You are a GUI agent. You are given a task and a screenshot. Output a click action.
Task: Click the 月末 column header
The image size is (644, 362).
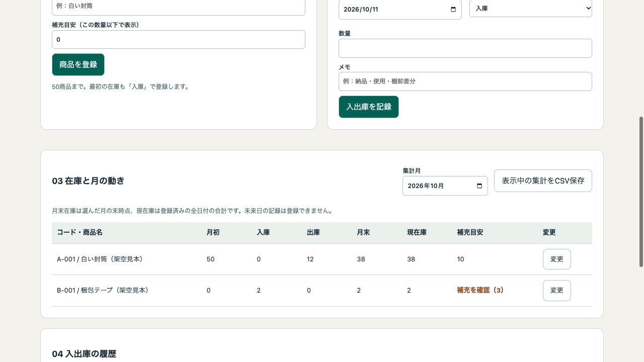tap(363, 232)
